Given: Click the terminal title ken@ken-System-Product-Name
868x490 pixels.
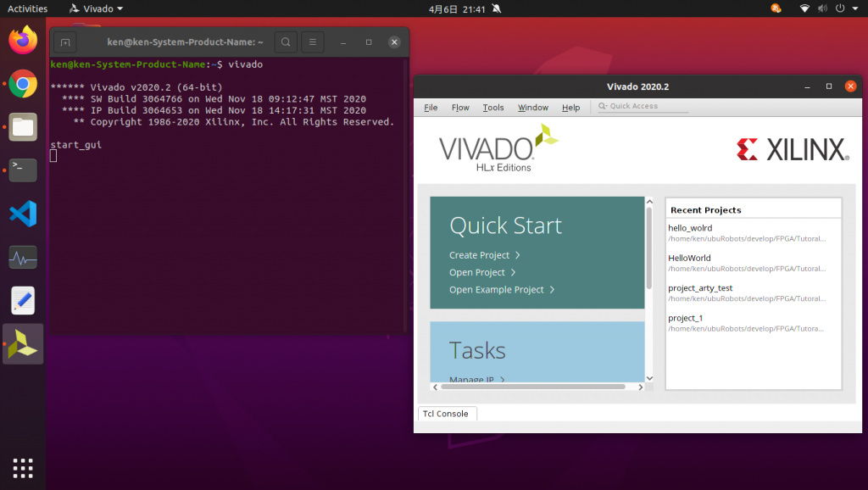Looking at the screenshot, I should point(185,42).
